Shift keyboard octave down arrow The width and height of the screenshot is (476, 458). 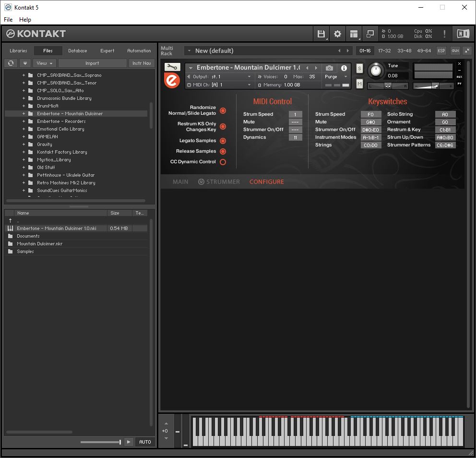[x=166, y=438]
